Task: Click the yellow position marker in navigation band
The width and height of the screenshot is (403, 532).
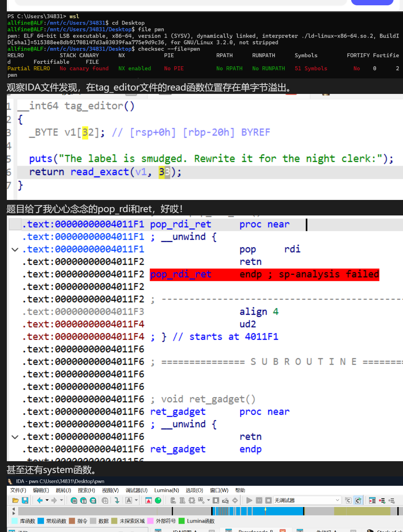Action: point(265,510)
